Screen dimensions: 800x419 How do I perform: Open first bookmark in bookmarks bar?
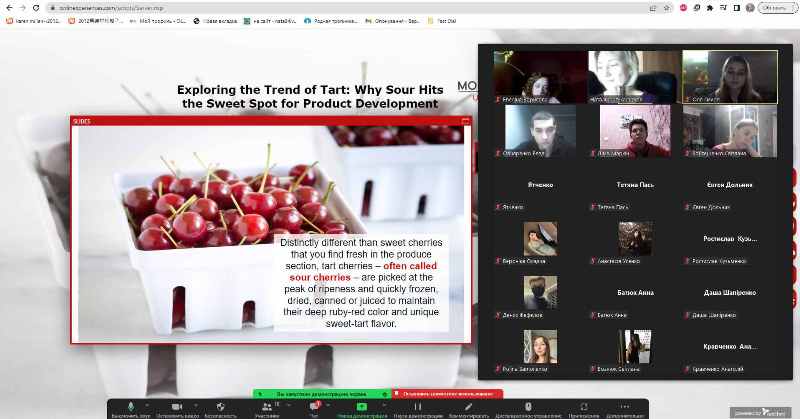tap(33, 21)
